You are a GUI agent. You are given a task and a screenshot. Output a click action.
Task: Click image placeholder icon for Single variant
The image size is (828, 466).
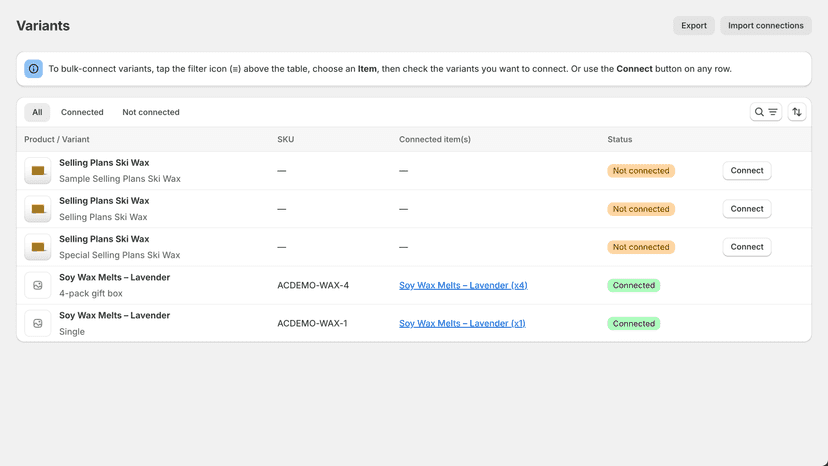[x=37, y=323]
